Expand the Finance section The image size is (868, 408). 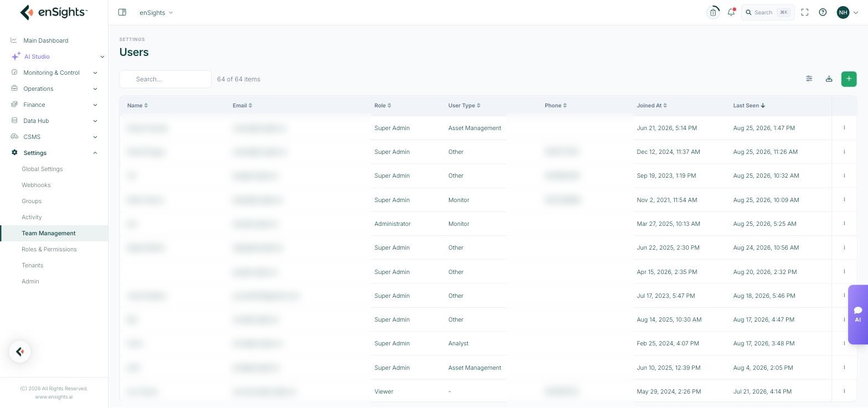54,105
